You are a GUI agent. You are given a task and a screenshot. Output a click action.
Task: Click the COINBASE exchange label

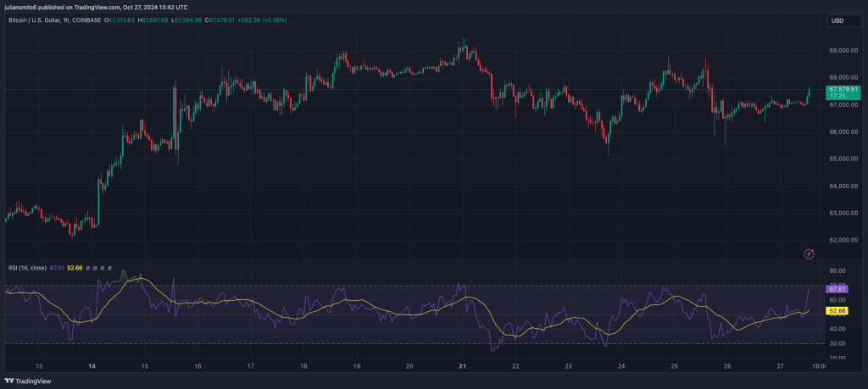(85, 20)
